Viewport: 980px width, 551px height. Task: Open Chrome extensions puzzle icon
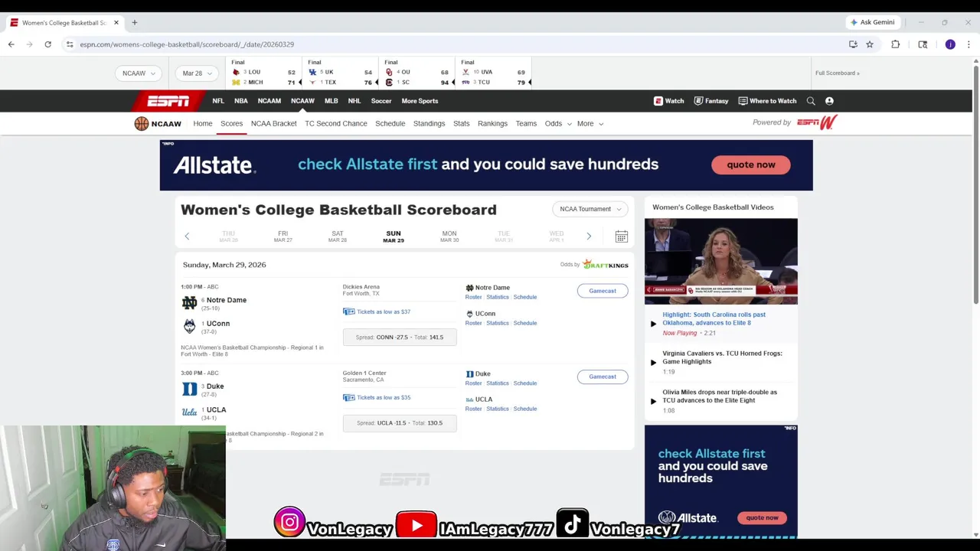[895, 44]
